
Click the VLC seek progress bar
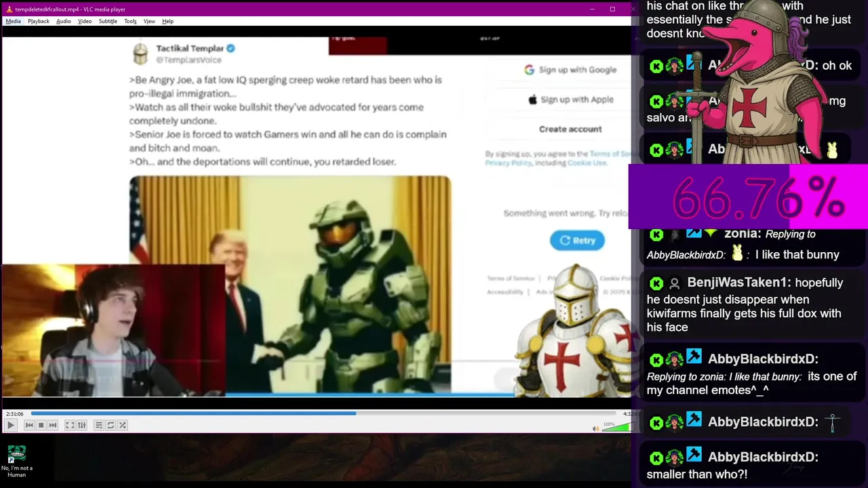323,413
